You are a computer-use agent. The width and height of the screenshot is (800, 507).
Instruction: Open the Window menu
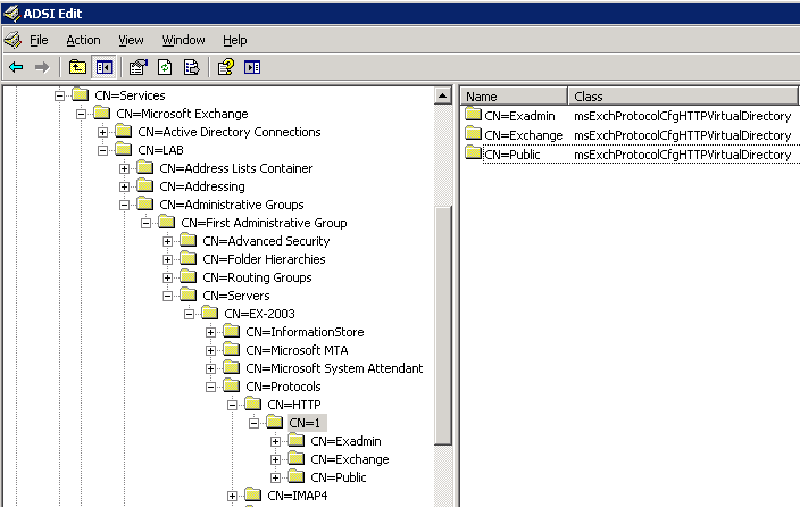point(183,40)
